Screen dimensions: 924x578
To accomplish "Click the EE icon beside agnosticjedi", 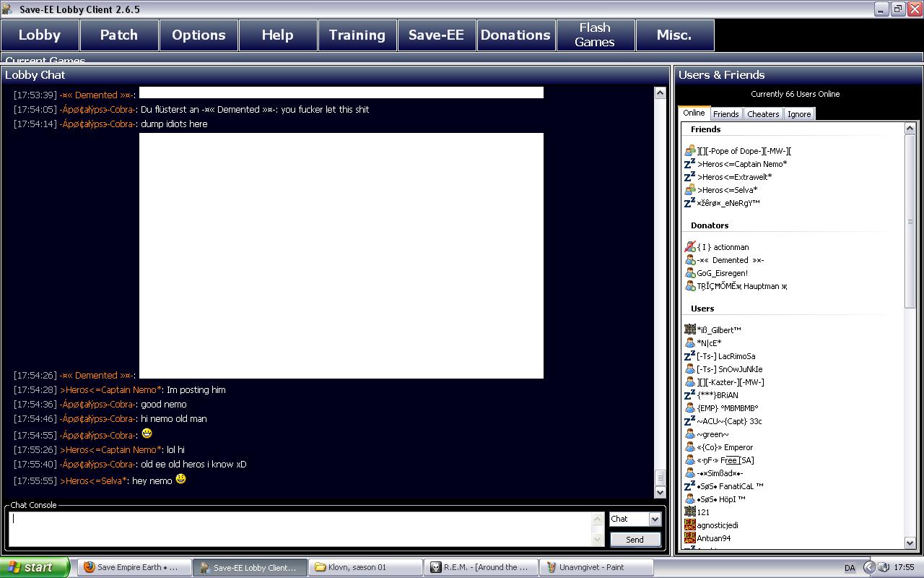I will 689,525.
